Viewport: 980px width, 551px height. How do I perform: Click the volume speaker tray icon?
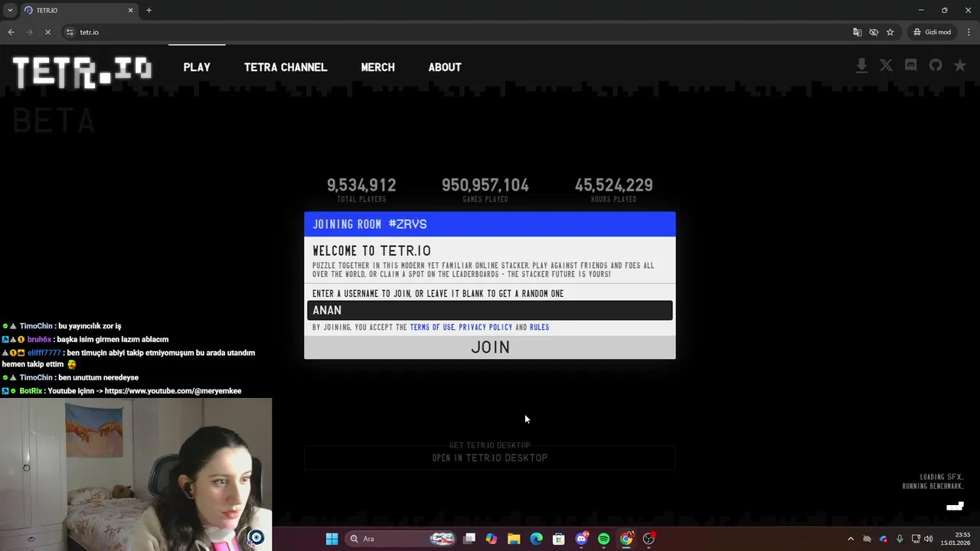pyautogui.click(x=929, y=539)
